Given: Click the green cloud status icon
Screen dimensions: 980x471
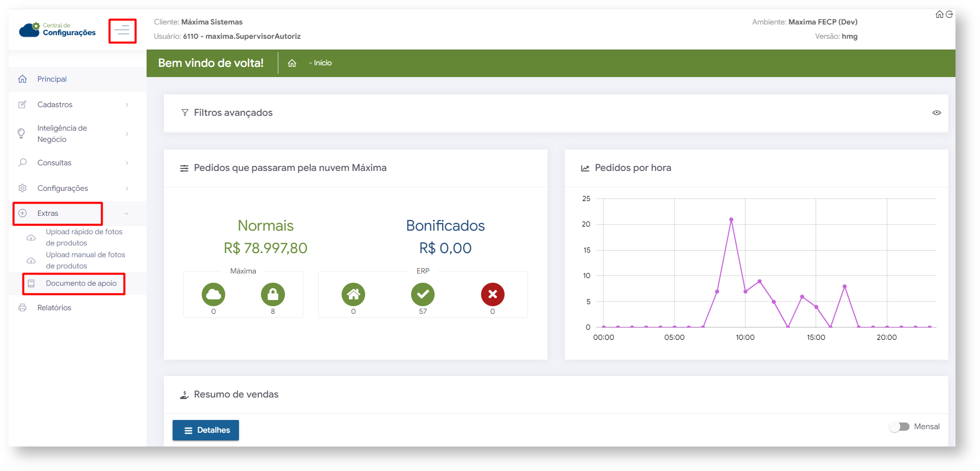Looking at the screenshot, I should (x=213, y=294).
